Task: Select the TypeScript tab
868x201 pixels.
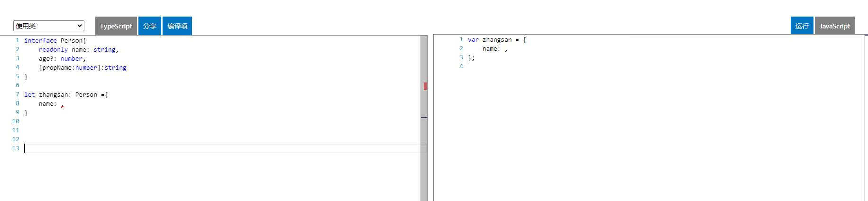Action: 116,26
